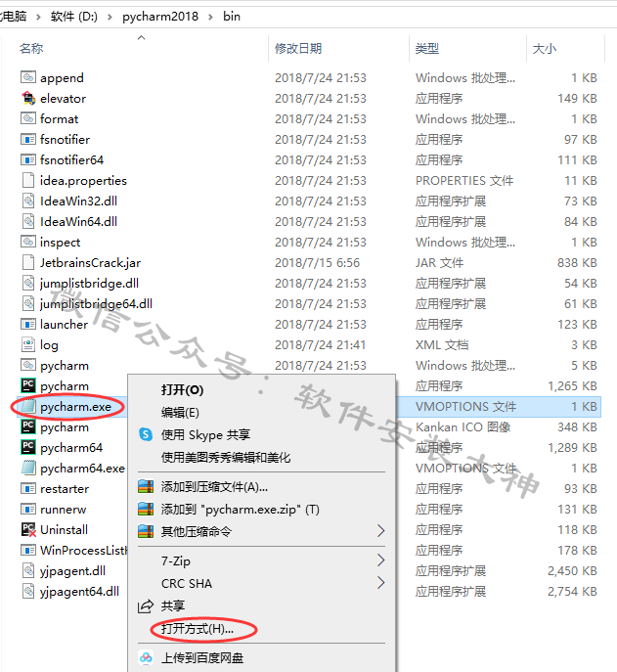The width and height of the screenshot is (617, 672).
Task: Click the bin folder in address bar
Action: point(232,17)
